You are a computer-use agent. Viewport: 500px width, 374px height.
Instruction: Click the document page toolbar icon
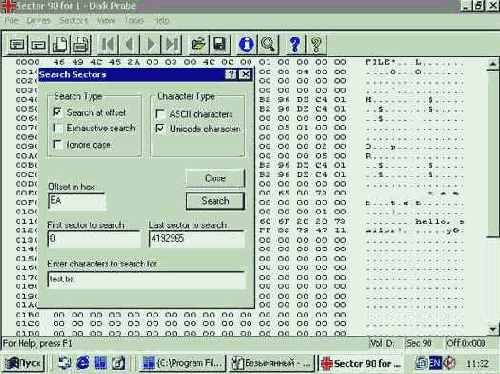(x=60, y=44)
